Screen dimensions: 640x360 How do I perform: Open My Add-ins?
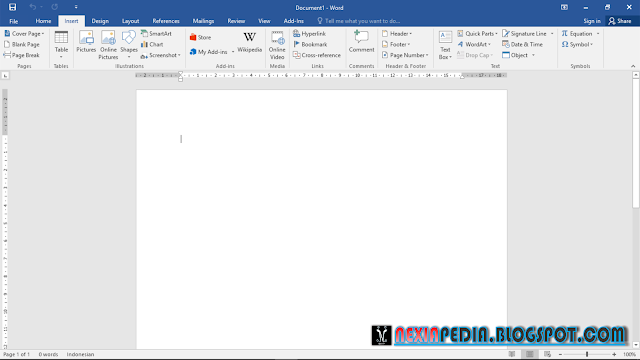[209, 52]
